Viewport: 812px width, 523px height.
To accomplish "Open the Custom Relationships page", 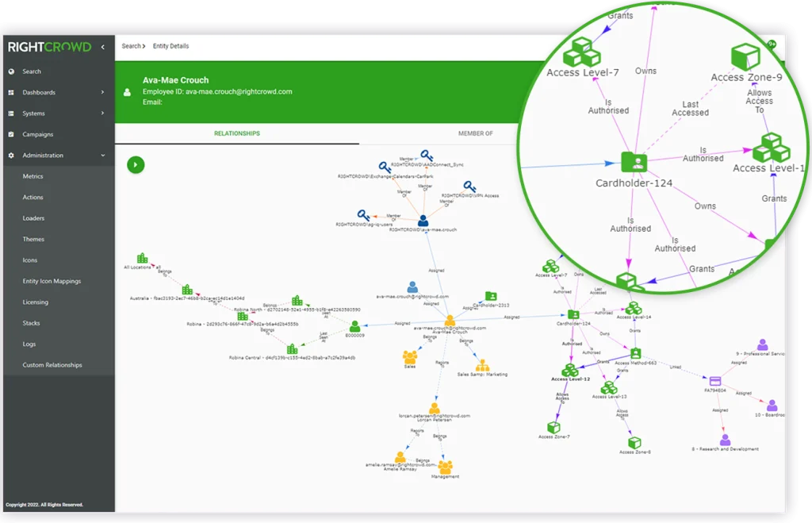I will (x=52, y=364).
